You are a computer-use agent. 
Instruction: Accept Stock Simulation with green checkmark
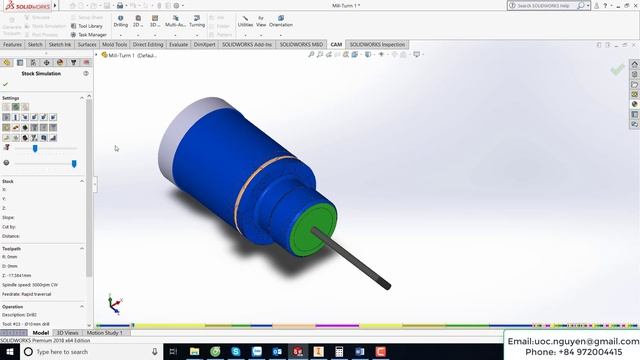coord(5,84)
